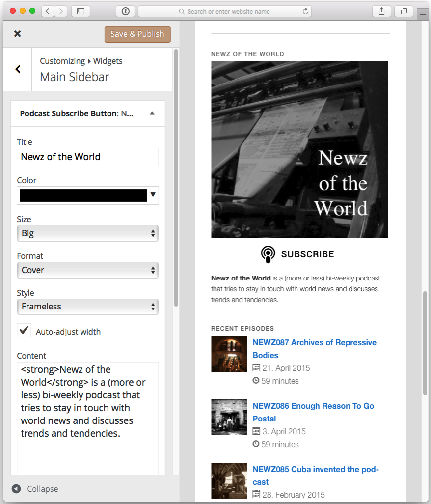Click the calendar icon beside 21. April 2015

point(257,368)
